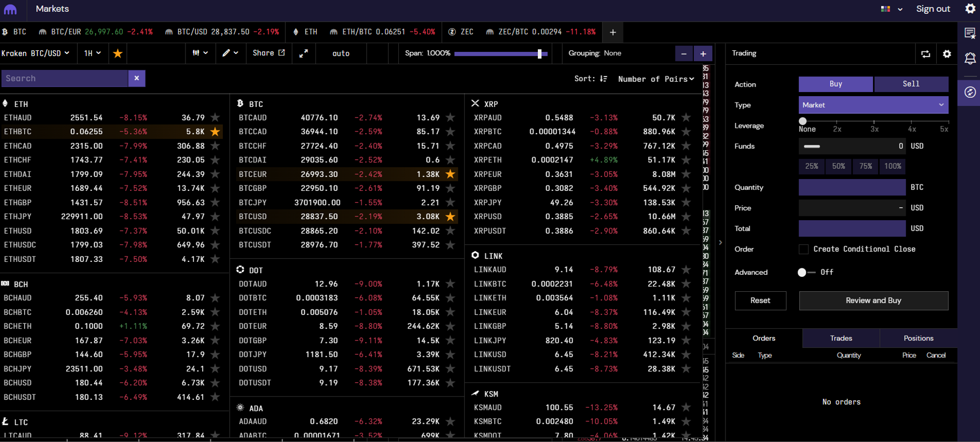Select the BTC/EUR ticker tab
This screenshot has height=442, width=980.
click(x=96, y=32)
